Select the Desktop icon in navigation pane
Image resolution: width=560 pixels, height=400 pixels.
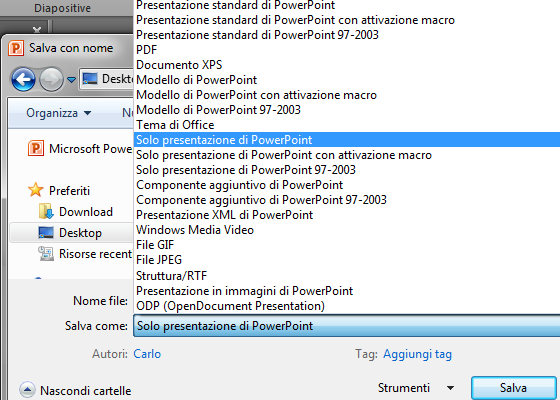(x=46, y=232)
